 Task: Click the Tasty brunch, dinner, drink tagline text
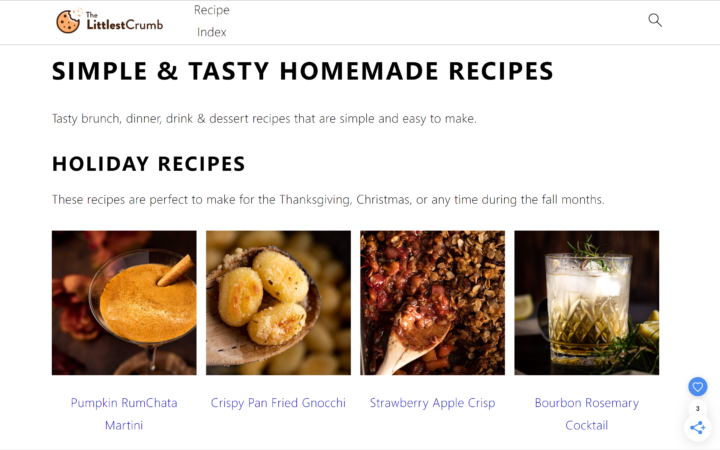pyautogui.click(x=264, y=118)
